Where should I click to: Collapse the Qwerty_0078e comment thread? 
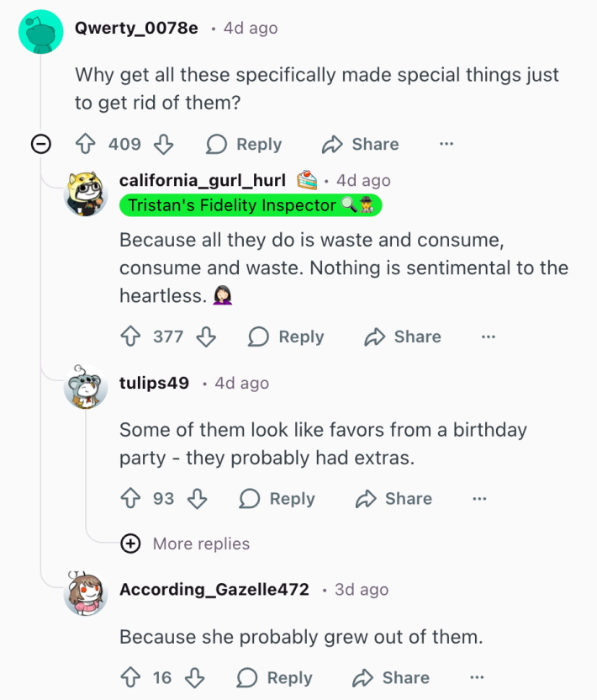click(40, 144)
